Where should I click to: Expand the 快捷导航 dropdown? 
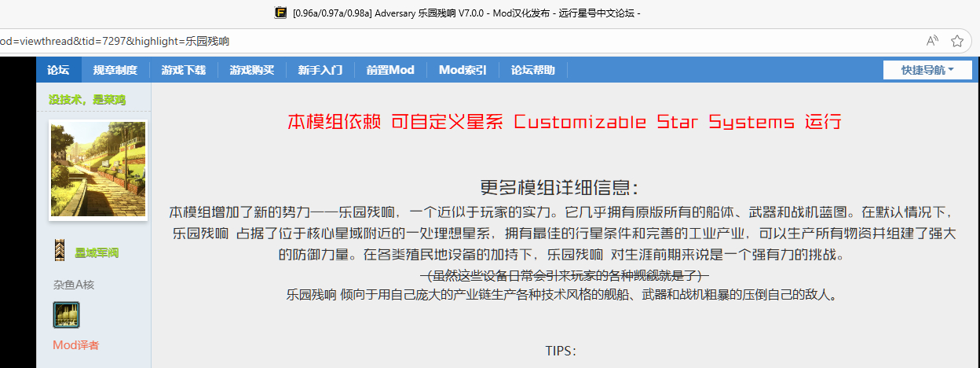pyautogui.click(x=927, y=70)
